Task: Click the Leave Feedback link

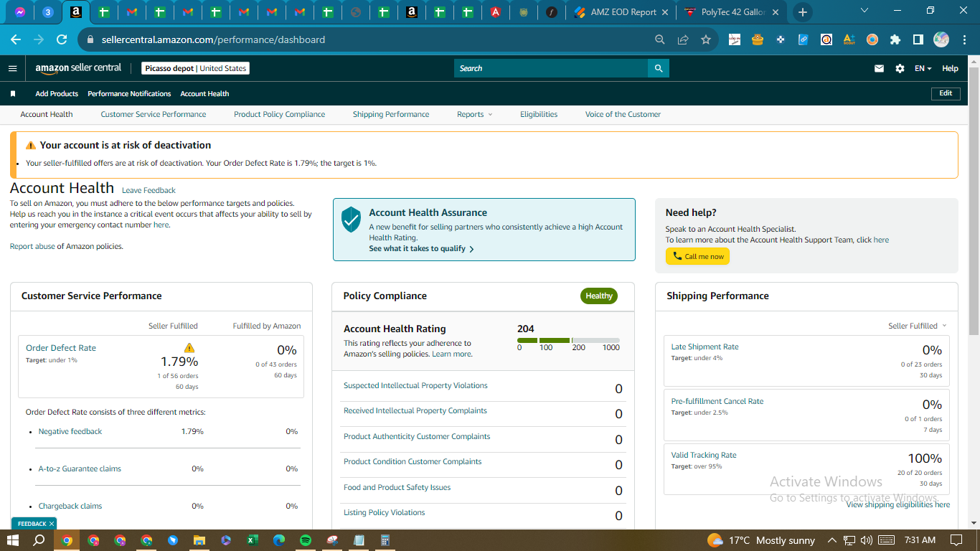Action: [149, 191]
